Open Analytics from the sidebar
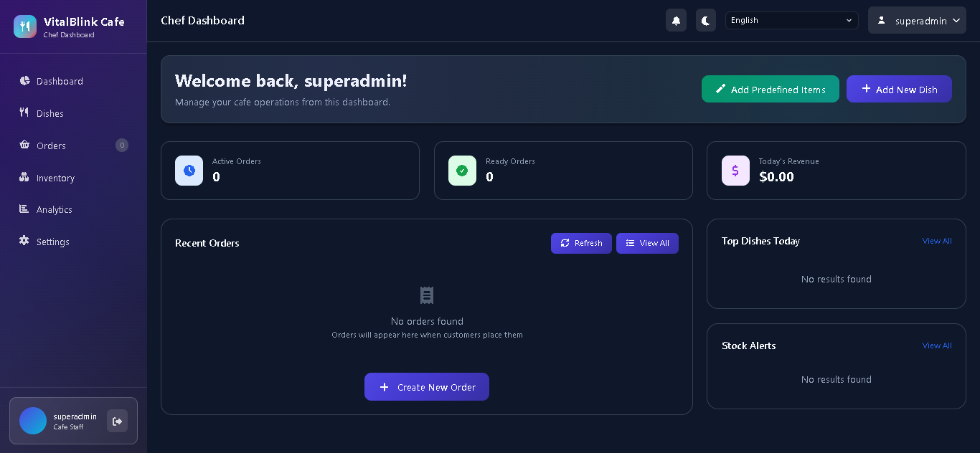The height and width of the screenshot is (453, 980). 55,210
